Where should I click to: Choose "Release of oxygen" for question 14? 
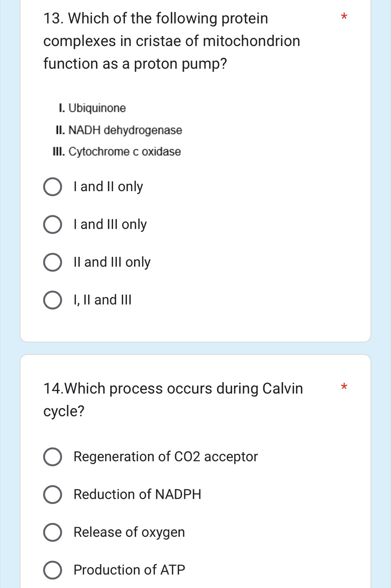[53, 532]
